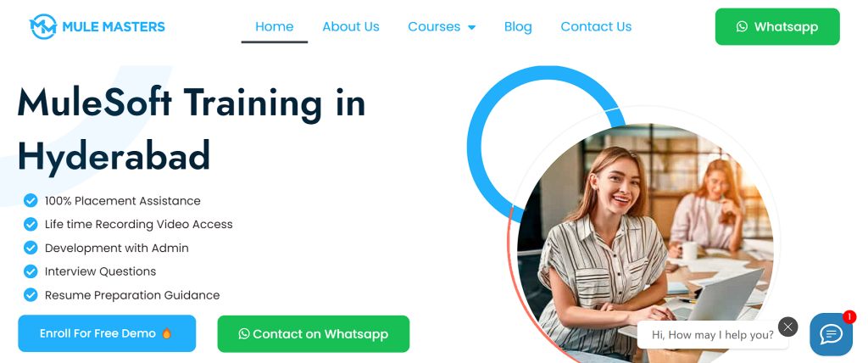Expand the Courses dropdown arrow
The width and height of the screenshot is (868, 363).
pyautogui.click(x=471, y=27)
